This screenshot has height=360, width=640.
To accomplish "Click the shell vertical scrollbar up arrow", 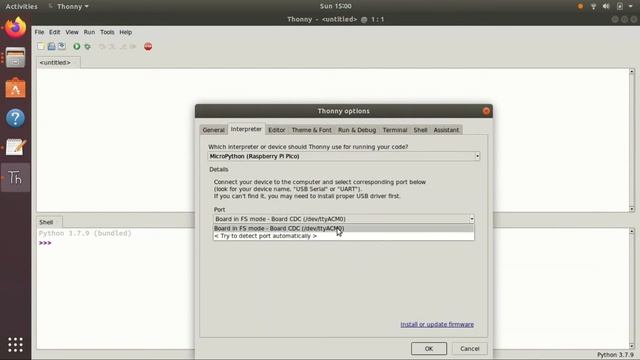I will (x=631, y=231).
